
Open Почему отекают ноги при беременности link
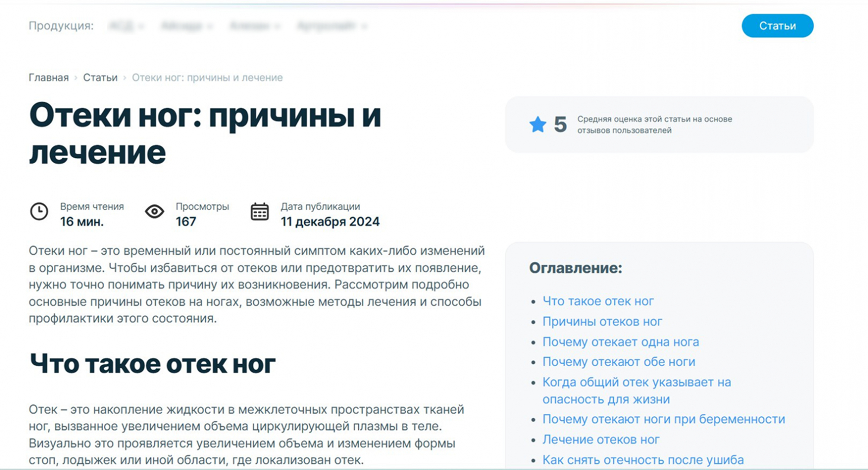coord(664,419)
